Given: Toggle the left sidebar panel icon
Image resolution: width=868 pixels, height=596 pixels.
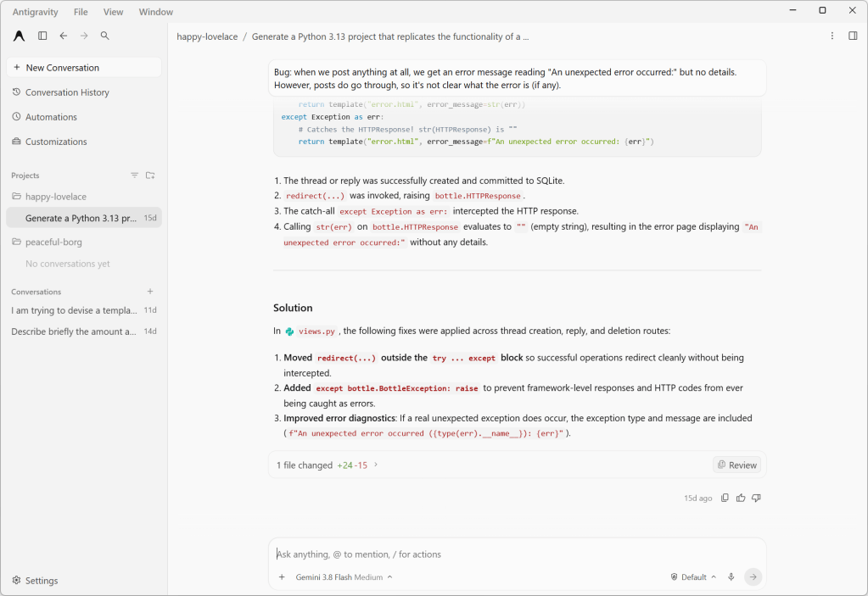Looking at the screenshot, I should tap(42, 36).
